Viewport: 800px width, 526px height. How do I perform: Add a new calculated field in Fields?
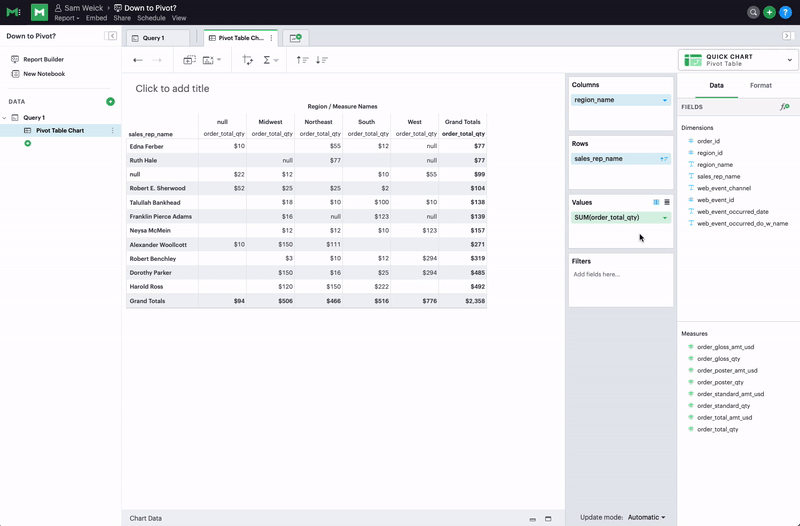pos(784,106)
